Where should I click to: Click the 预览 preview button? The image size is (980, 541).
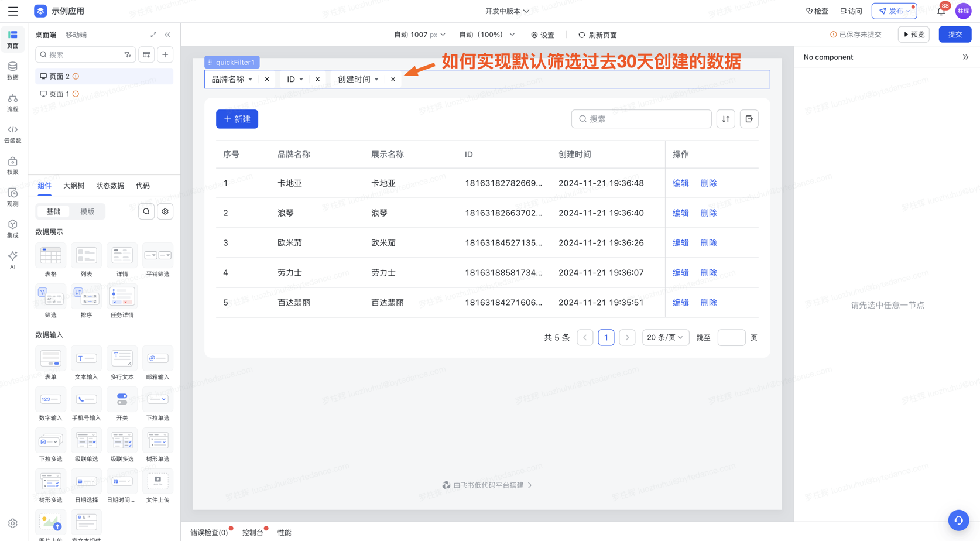click(x=914, y=35)
